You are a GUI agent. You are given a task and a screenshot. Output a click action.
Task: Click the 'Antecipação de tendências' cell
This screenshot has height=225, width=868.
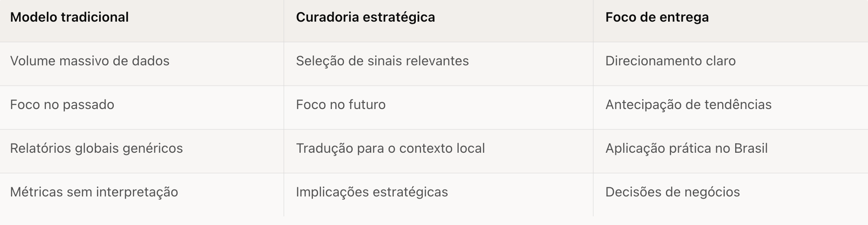(x=688, y=105)
